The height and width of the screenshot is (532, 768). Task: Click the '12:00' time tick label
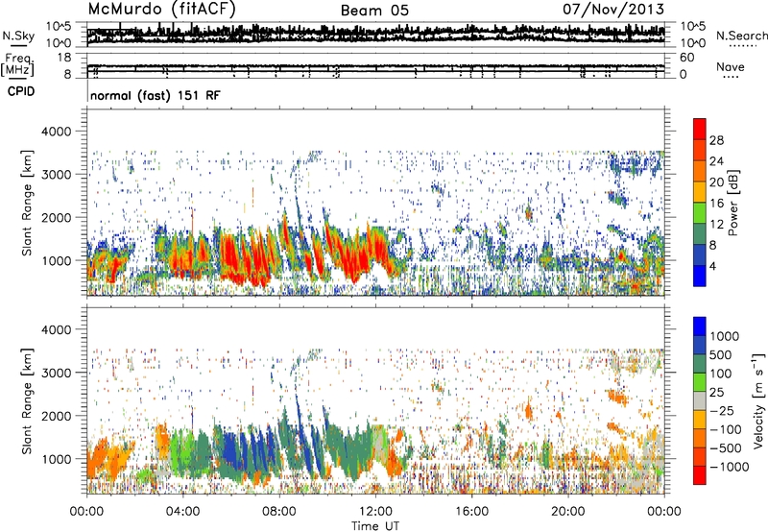pyautogui.click(x=375, y=512)
